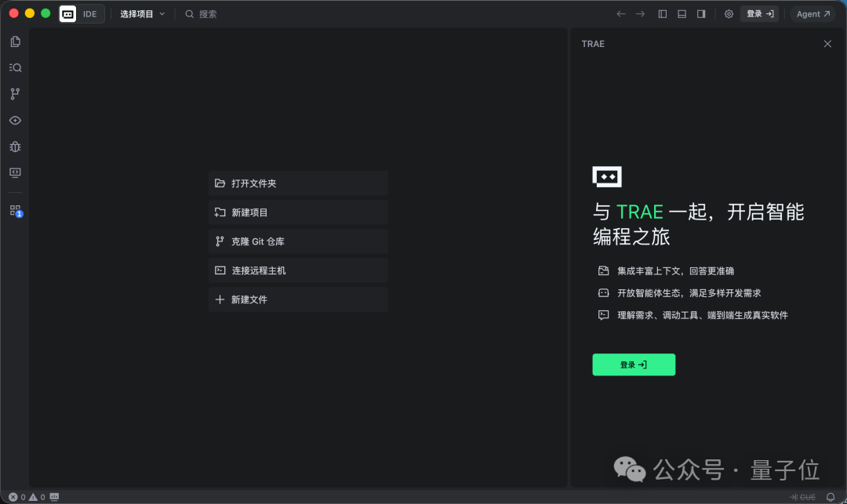The width and height of the screenshot is (847, 504).
Task: Show errors via status bar error icon
Action: click(13, 497)
